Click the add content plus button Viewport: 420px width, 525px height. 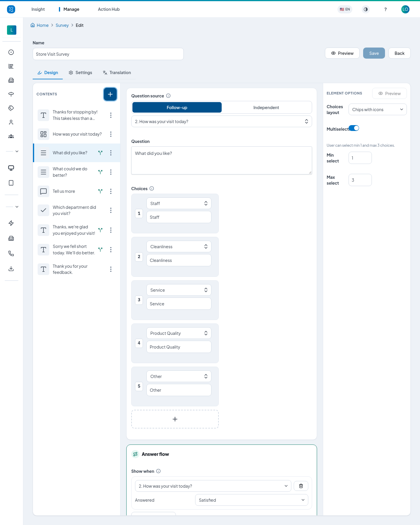110,94
